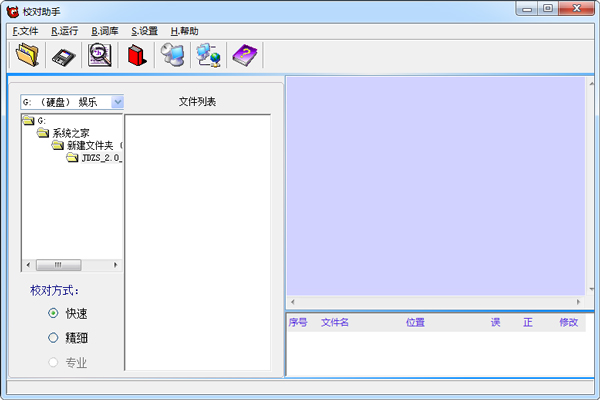
Task: Open the H.帮助 menu
Action: click(184, 31)
